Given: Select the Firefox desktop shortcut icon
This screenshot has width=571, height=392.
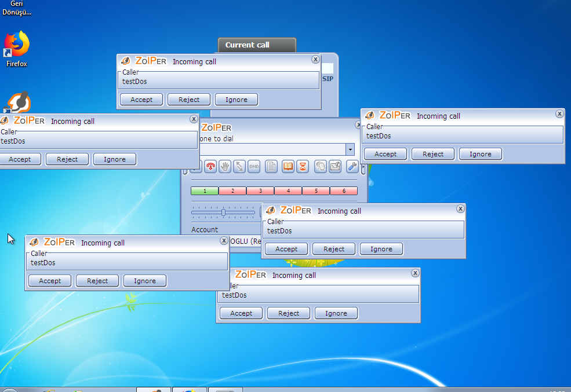Looking at the screenshot, I should click(x=16, y=49).
